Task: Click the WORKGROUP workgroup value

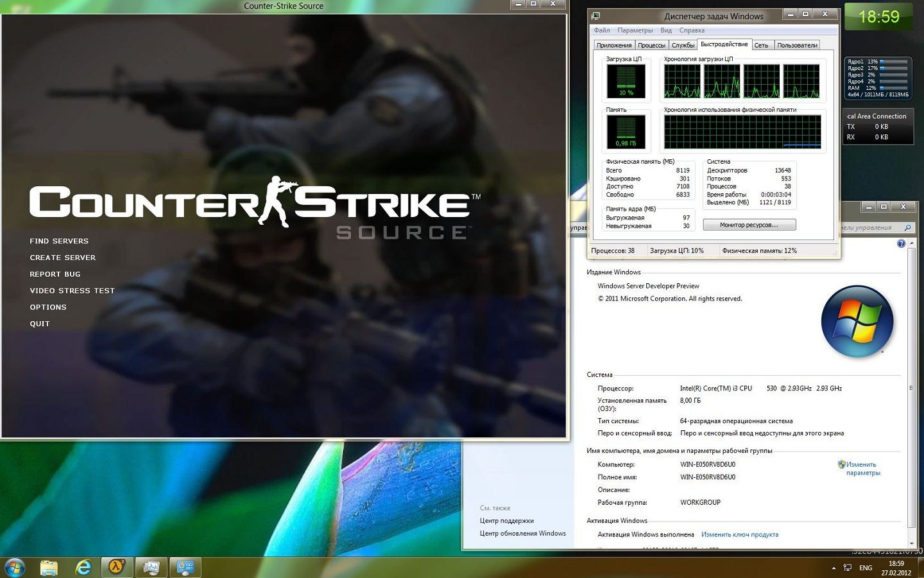Action: click(x=700, y=503)
